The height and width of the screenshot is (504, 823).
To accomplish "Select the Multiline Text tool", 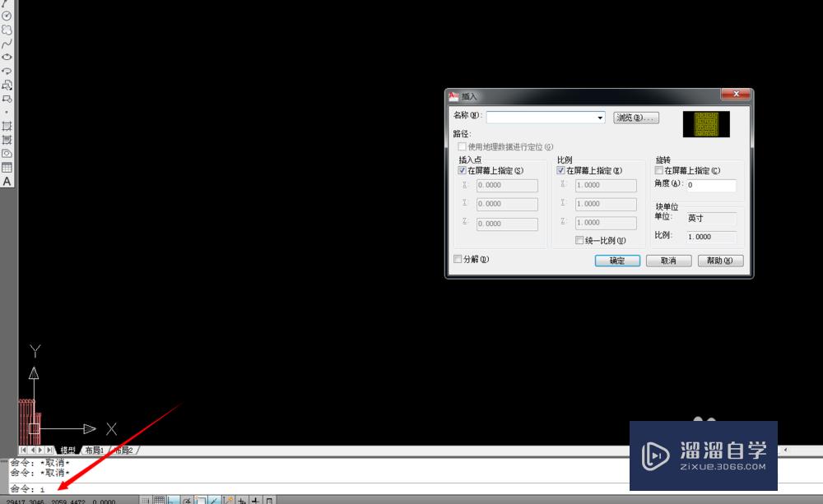I will [7, 180].
